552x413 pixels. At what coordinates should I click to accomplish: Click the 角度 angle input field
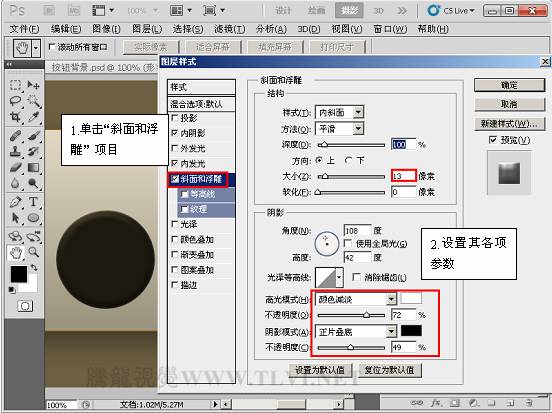coord(357,231)
